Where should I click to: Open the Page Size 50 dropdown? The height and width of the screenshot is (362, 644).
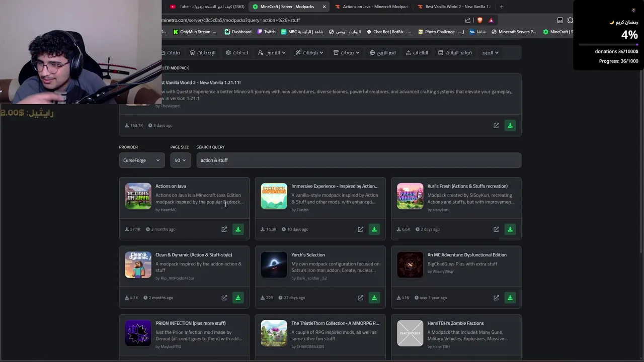coord(180,160)
